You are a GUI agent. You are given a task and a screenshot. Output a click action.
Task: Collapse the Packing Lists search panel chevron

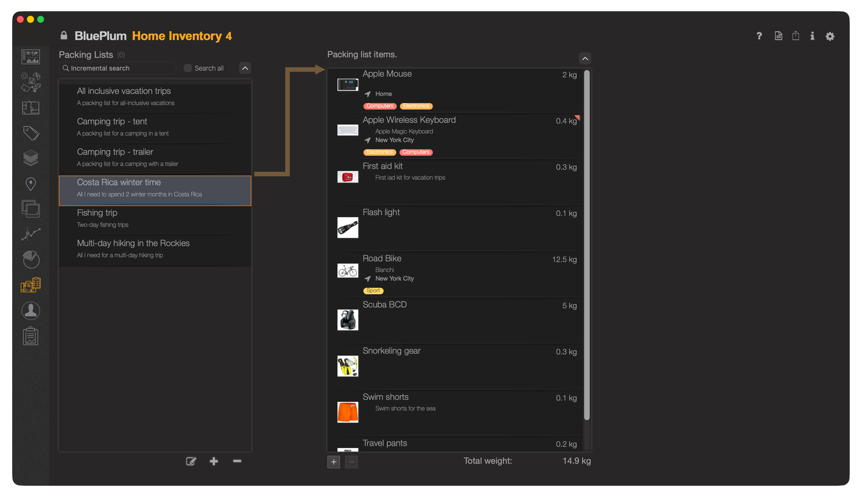click(245, 68)
